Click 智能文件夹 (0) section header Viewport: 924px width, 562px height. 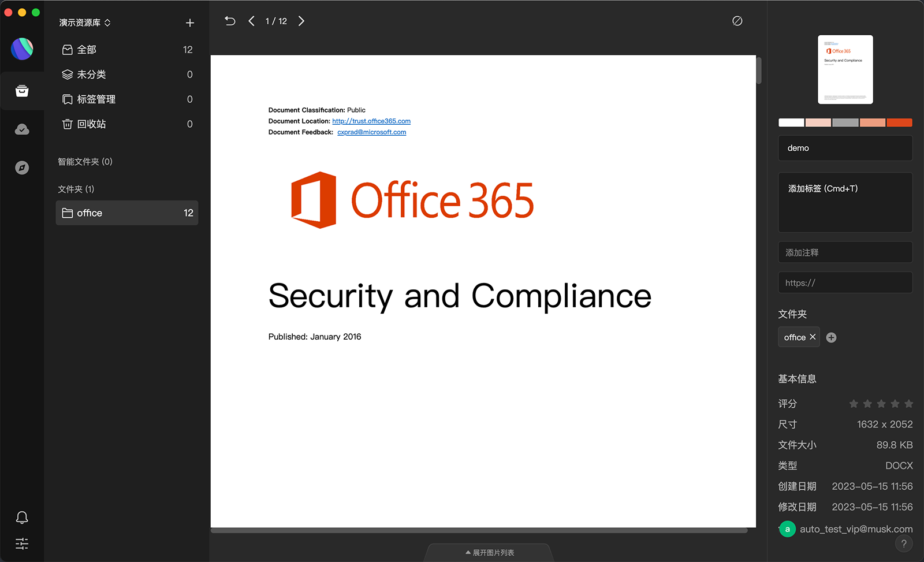(x=85, y=162)
